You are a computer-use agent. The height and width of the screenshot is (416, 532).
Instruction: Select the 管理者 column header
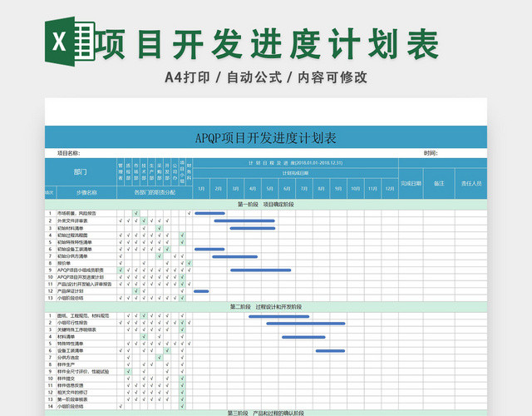pos(121,172)
